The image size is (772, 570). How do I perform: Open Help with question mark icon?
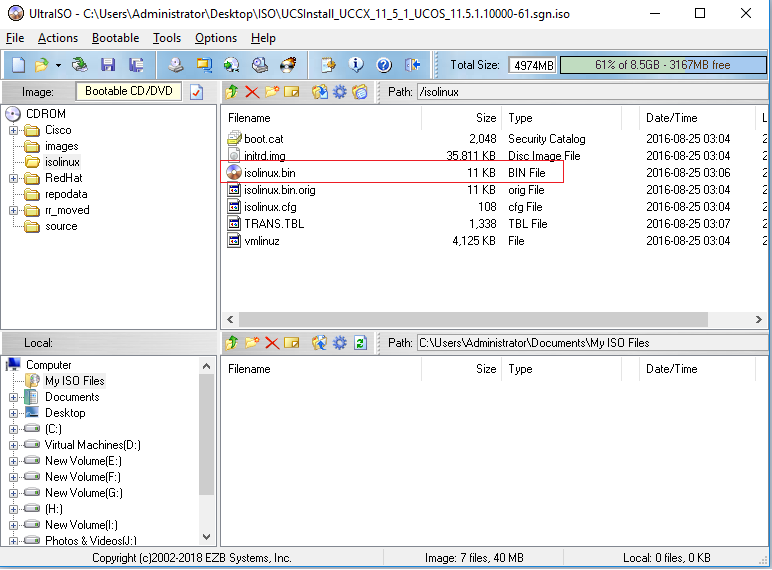384,65
